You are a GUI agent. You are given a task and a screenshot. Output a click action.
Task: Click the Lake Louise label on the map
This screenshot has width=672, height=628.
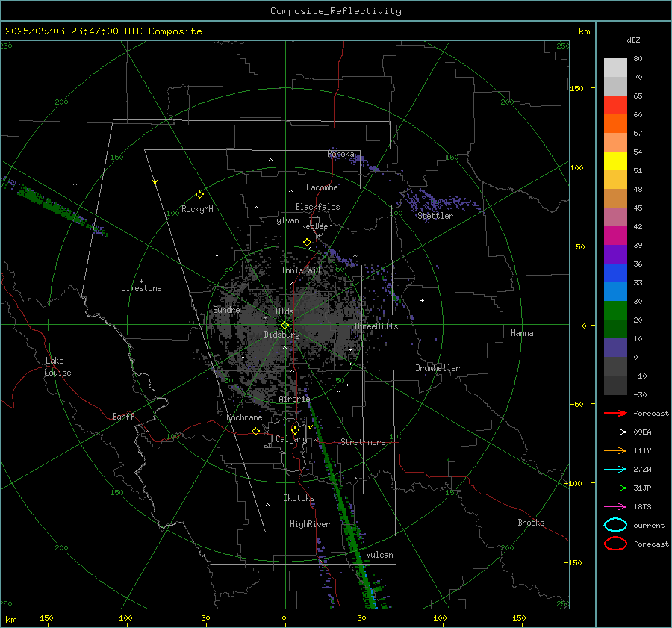pyautogui.click(x=57, y=367)
